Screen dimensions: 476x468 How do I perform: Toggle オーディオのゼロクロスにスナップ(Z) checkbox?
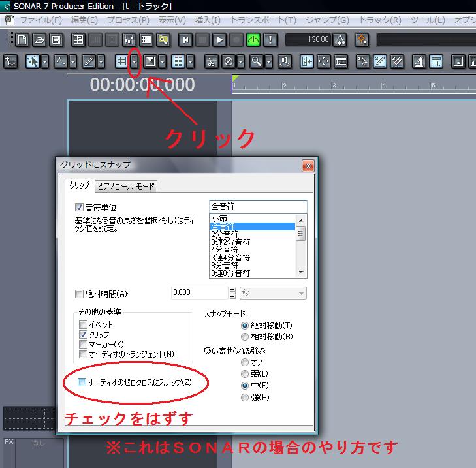pyautogui.click(x=82, y=382)
